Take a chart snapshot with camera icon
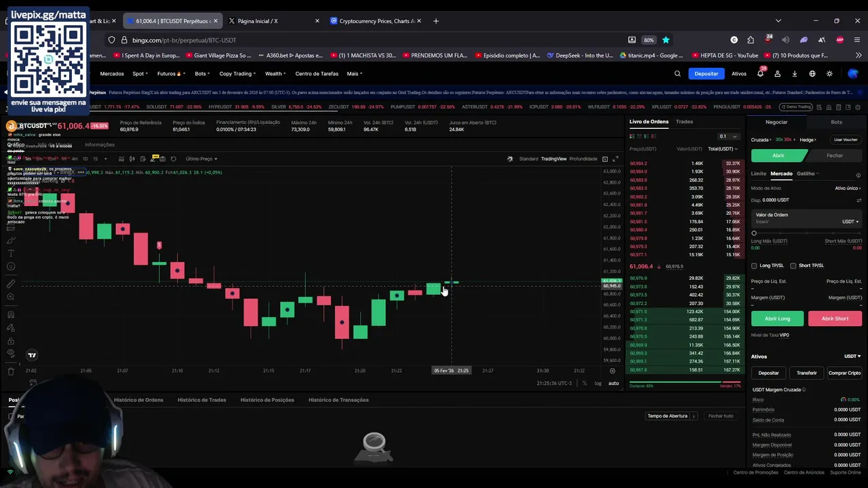 163,159
